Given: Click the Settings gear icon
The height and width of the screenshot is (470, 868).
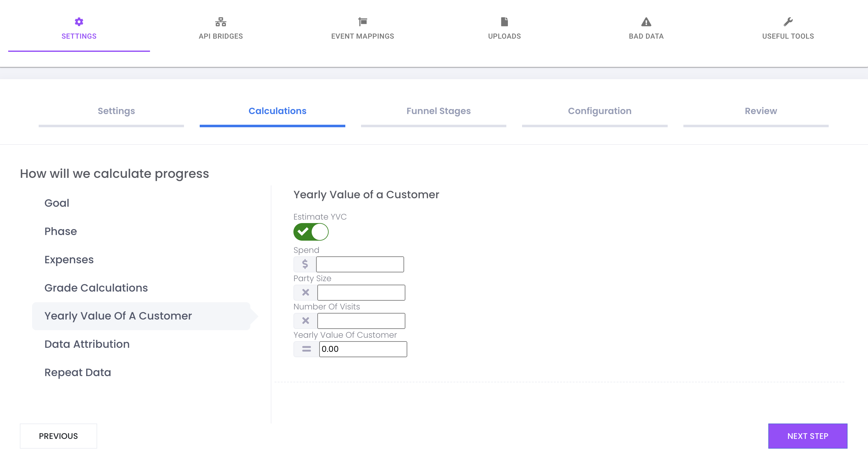Looking at the screenshot, I should [79, 22].
